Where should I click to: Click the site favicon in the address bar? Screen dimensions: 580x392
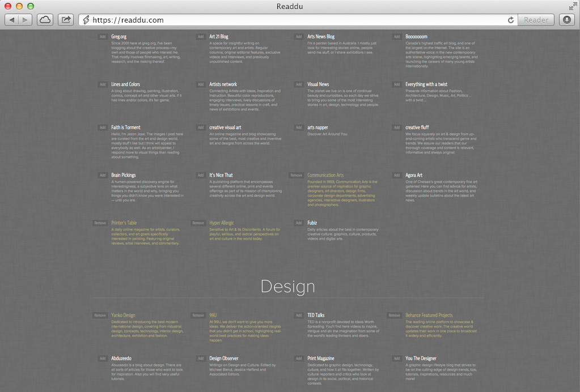tap(86, 20)
